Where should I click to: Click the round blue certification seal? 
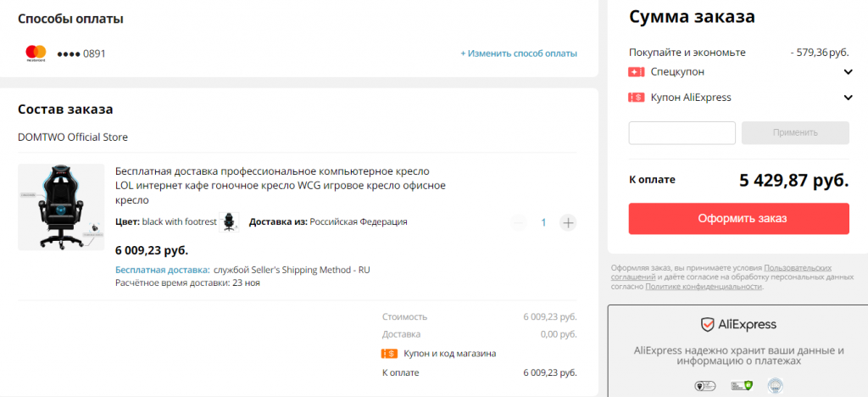point(775,387)
